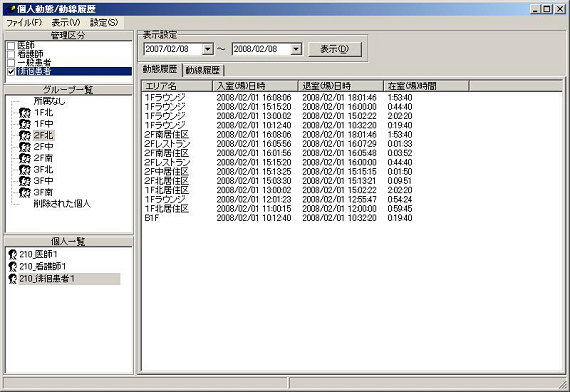Viewport: 570px width, 392px height.
Task: Click the person icon beside 1F北 group
Action: [x=24, y=113]
